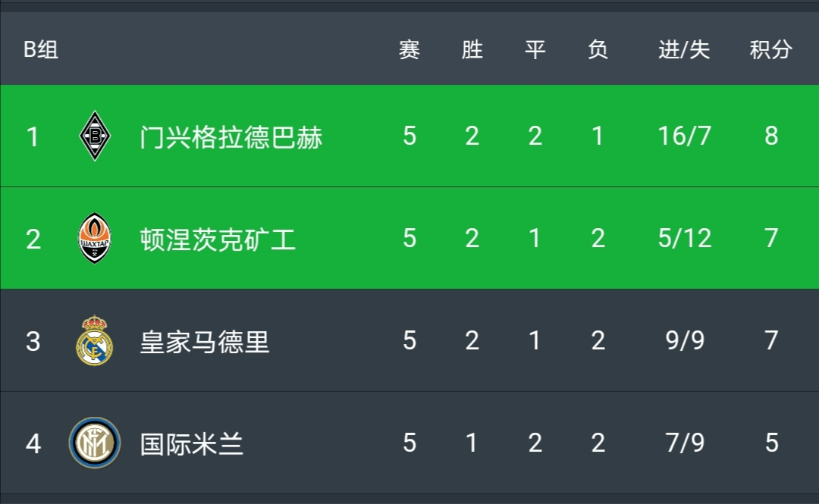Click the Real Madrid club crest

[x=95, y=340]
